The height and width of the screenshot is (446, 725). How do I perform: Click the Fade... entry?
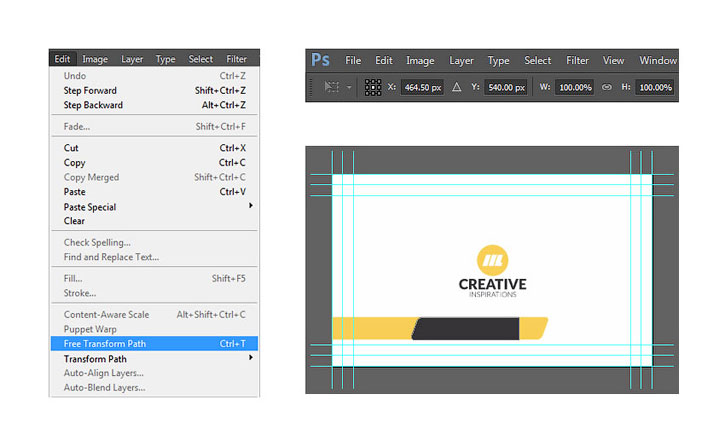click(154, 127)
